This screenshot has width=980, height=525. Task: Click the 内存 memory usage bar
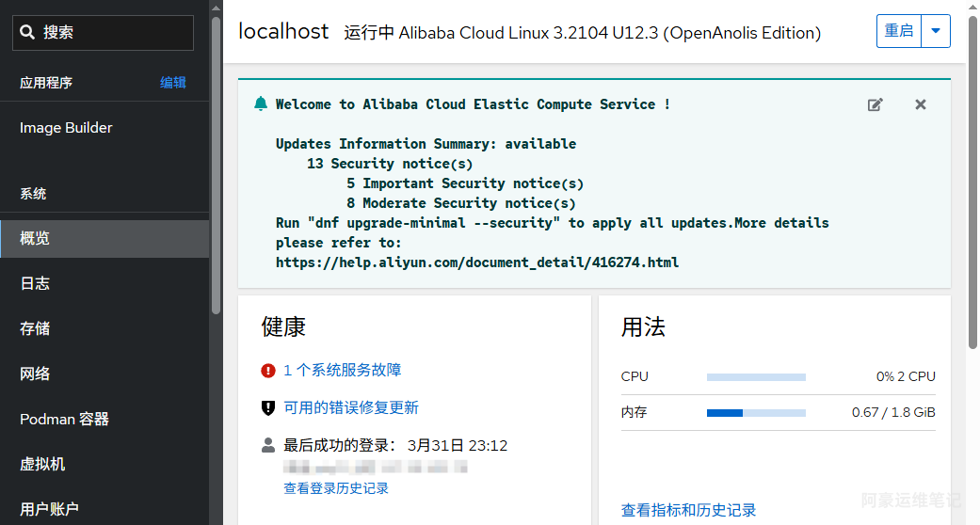click(x=756, y=412)
